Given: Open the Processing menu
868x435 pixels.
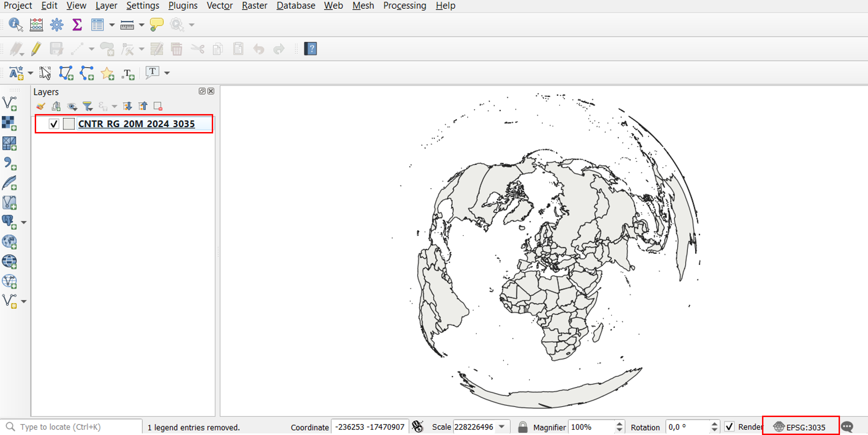Looking at the screenshot, I should tap(404, 6).
